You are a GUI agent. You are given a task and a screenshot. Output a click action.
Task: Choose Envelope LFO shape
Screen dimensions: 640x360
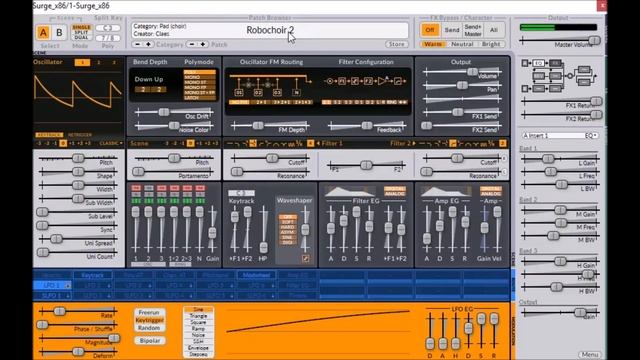198,348
